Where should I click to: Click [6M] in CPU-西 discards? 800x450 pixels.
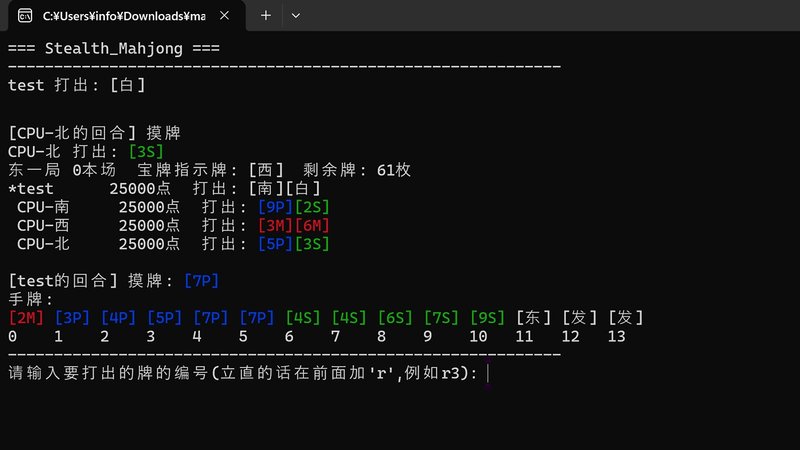[312, 226]
